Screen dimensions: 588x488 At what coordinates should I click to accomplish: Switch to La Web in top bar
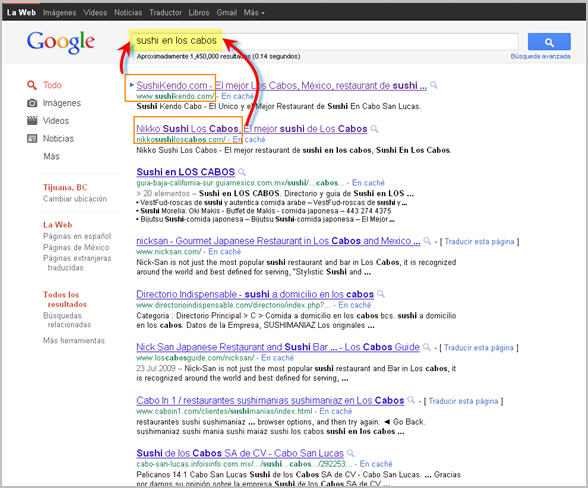click(x=21, y=12)
